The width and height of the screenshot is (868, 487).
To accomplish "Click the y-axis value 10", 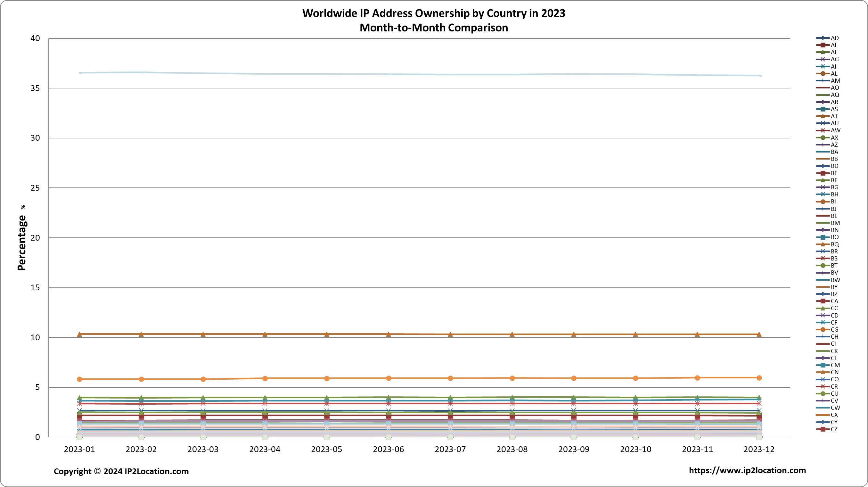I will 35,338.
